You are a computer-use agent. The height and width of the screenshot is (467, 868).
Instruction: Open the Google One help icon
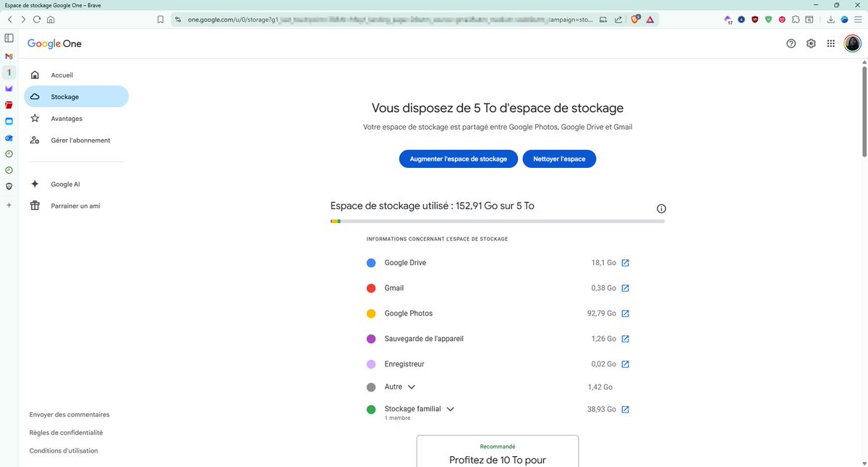(791, 43)
